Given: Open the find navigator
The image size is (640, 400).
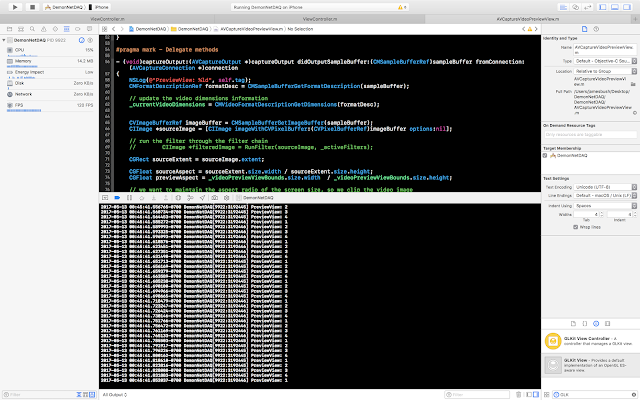Looking at the screenshot, I should 32,29.
